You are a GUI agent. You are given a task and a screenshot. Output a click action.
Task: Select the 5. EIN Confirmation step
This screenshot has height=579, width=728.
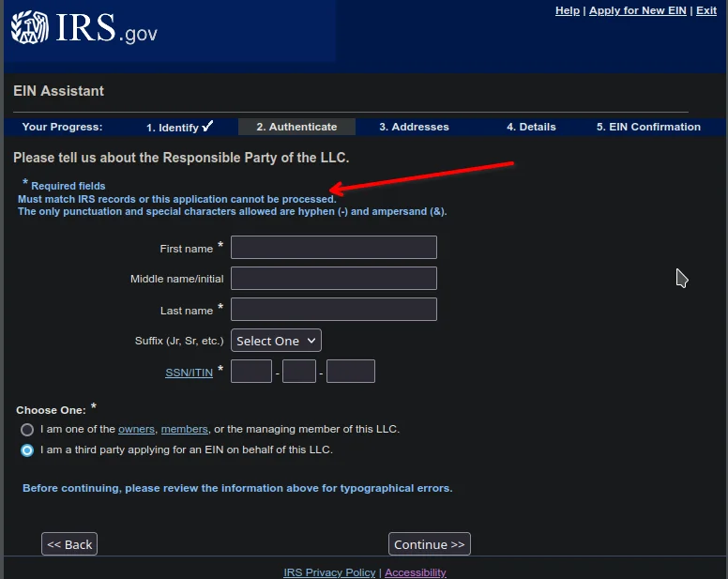pyautogui.click(x=648, y=127)
